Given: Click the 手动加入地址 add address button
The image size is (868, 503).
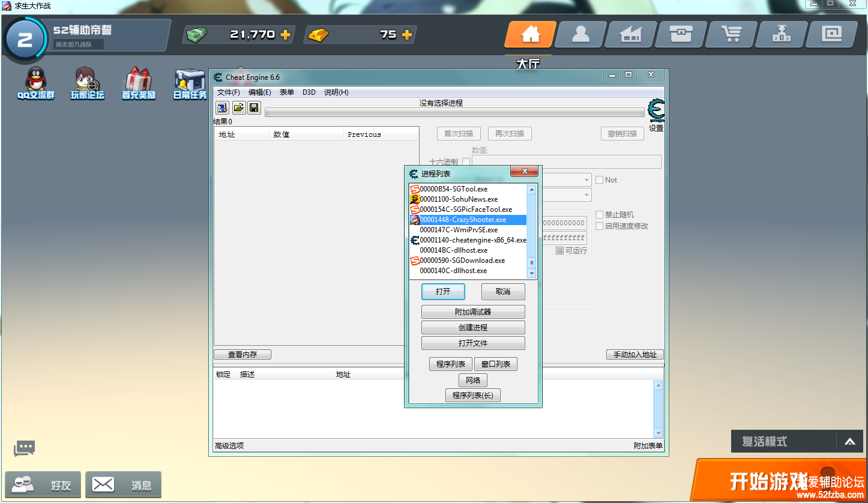Looking at the screenshot, I should point(635,355).
